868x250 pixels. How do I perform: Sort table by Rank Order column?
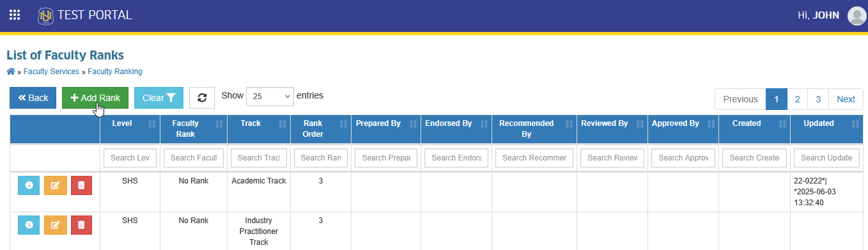[x=321, y=129]
